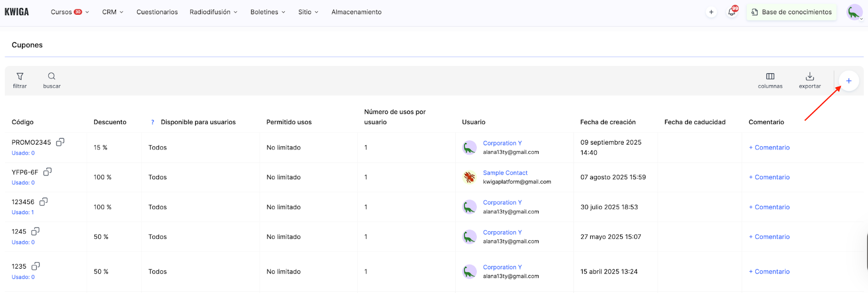Open the columnas column settings
This screenshot has width=868, height=293.
coord(770,77)
